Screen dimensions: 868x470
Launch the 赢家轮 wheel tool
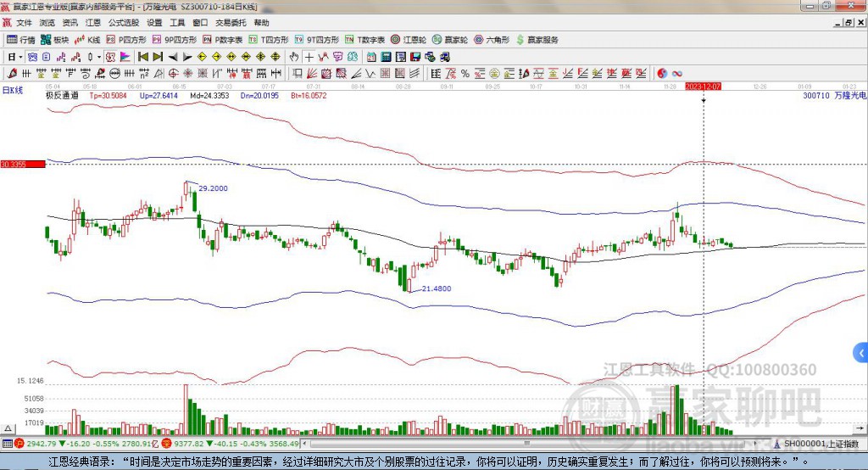(450, 40)
